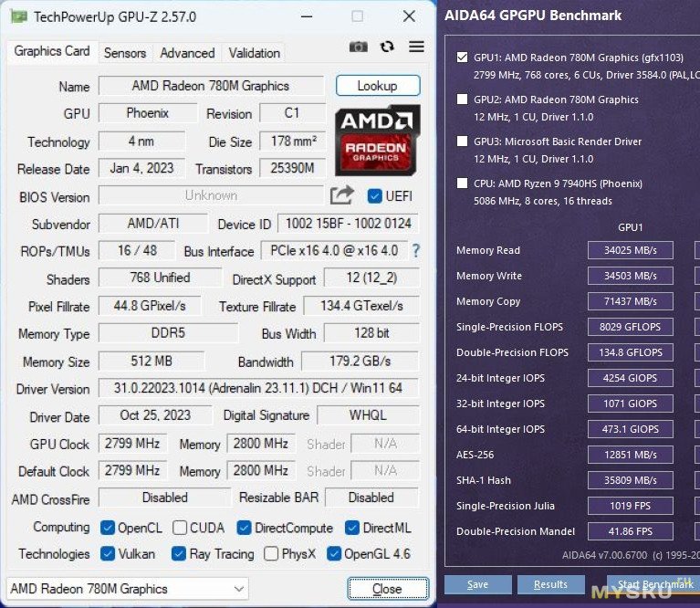Click the Texture Fillrate 134.4 GTexel/s value
700x608 pixels.
click(361, 306)
